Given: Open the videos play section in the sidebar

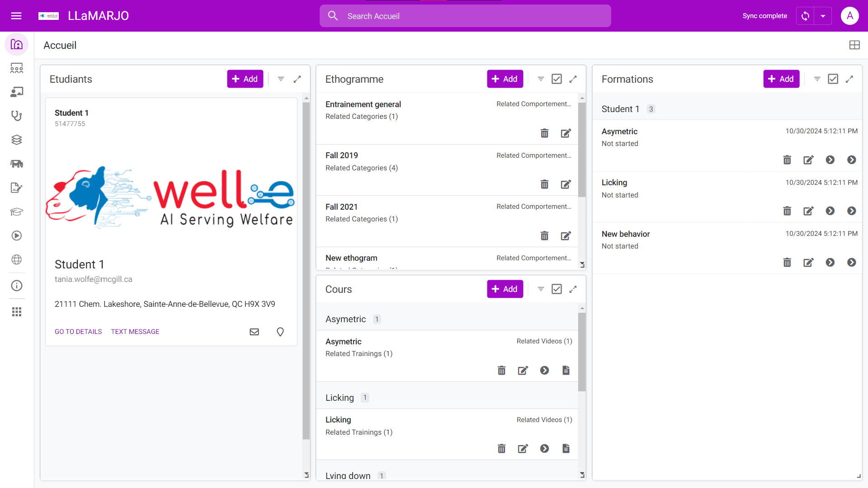Looking at the screenshot, I should (16, 235).
